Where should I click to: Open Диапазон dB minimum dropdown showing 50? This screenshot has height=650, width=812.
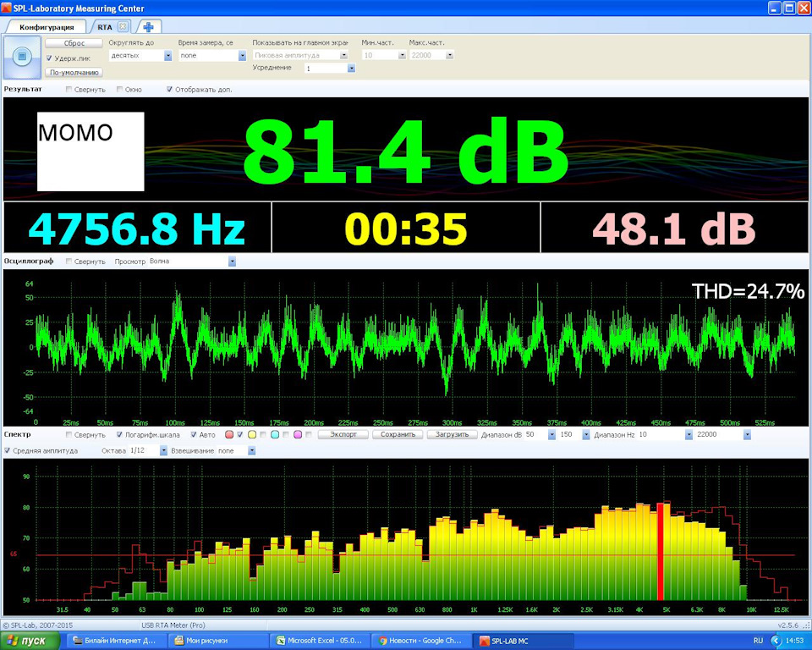[x=551, y=434]
